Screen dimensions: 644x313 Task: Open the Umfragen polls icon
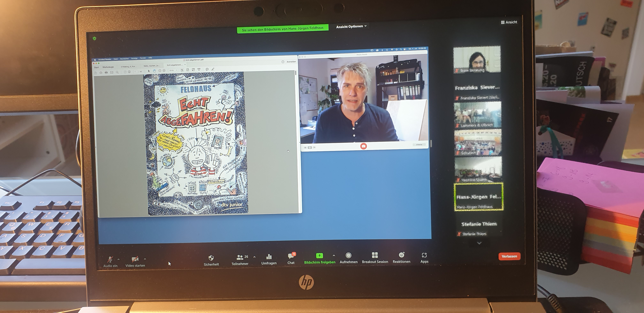[x=269, y=257]
